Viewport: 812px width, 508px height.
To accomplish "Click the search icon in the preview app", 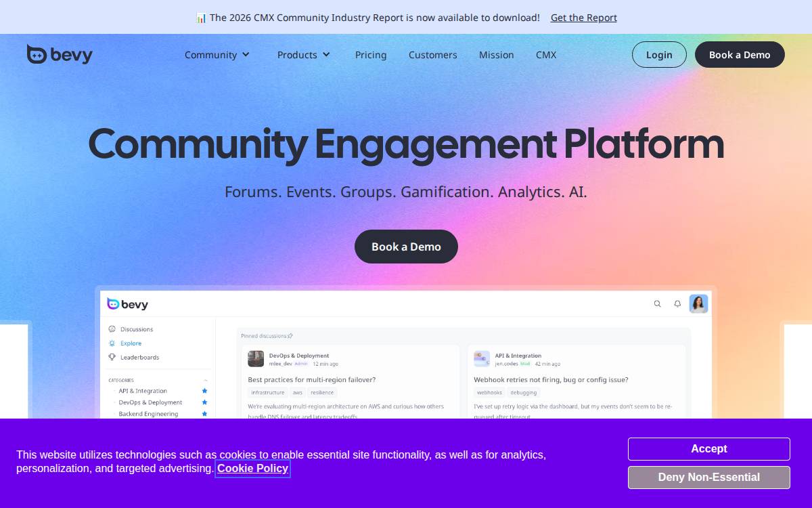I will (x=657, y=303).
